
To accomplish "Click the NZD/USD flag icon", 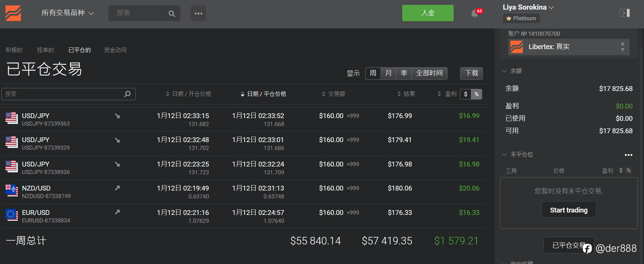I will pyautogui.click(x=12, y=190).
